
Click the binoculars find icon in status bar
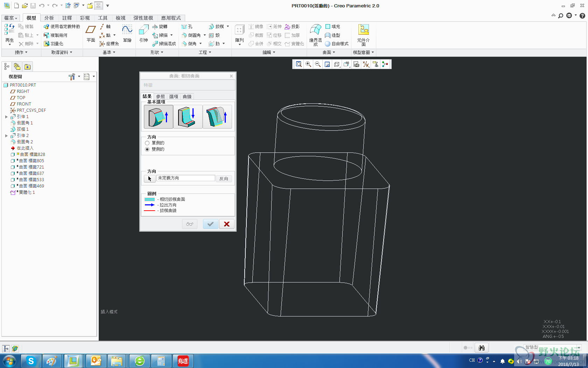(x=482, y=348)
